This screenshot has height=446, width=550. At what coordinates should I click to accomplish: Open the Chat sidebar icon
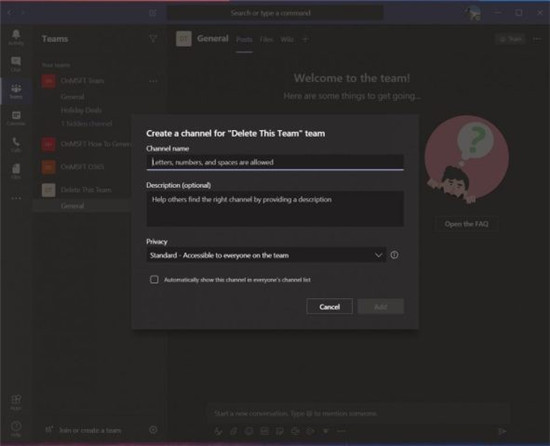[16, 64]
